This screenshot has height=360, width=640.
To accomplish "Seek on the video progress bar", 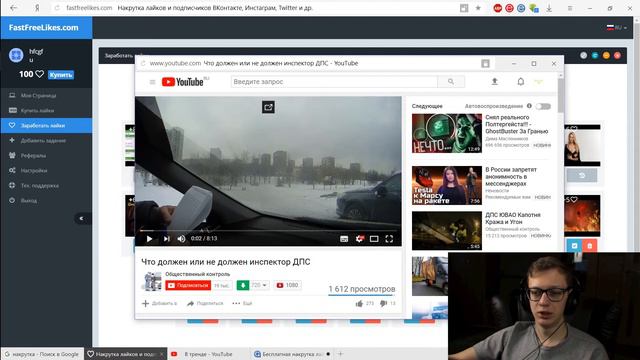I will (x=268, y=231).
